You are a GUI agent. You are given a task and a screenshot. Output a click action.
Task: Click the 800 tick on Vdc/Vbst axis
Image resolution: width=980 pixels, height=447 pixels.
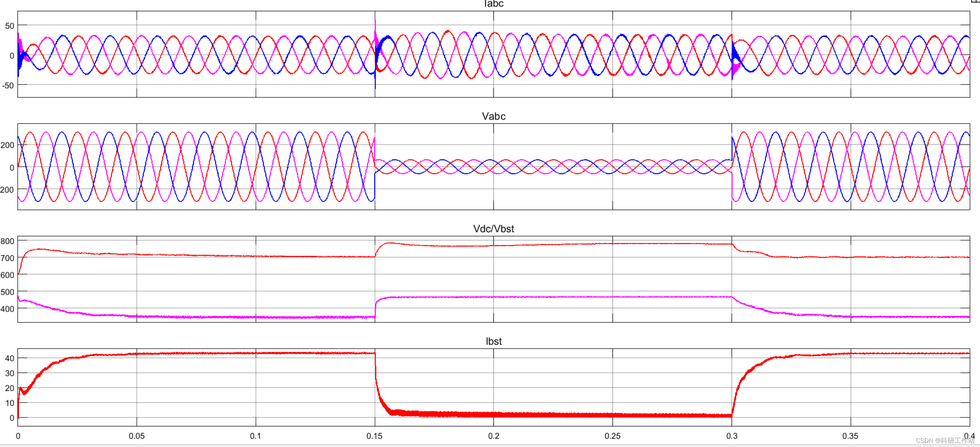point(7,241)
